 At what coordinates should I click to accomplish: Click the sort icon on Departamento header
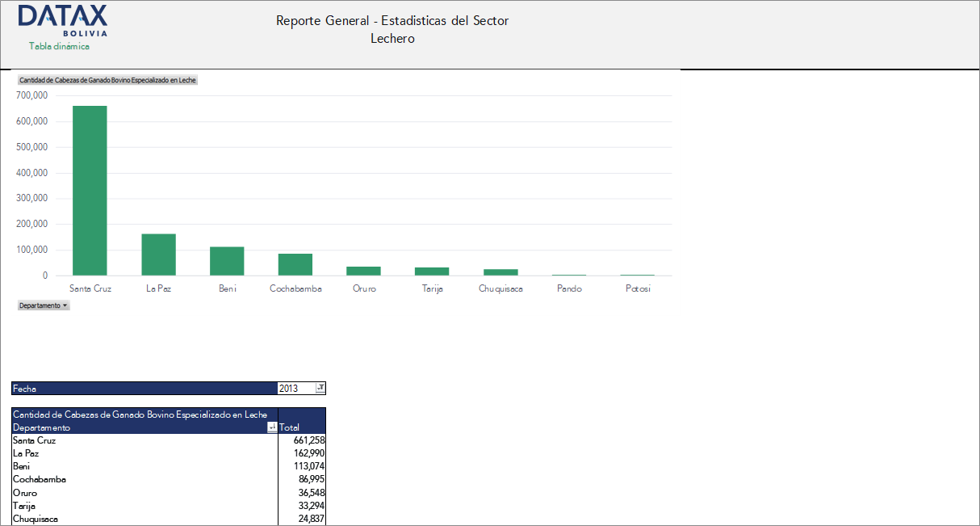[x=273, y=427]
